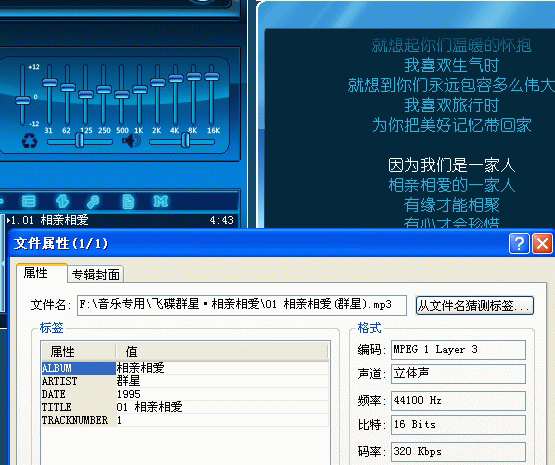Click the playlist sort arrows icon
555x465 pixels.
[62, 201]
